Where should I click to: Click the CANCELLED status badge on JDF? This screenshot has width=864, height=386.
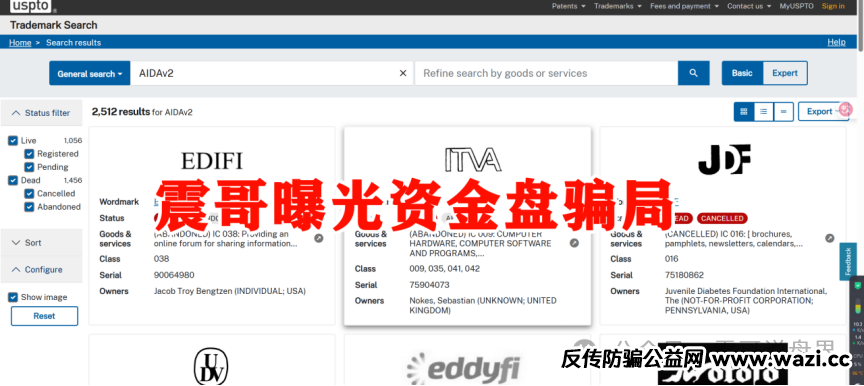[x=722, y=218]
